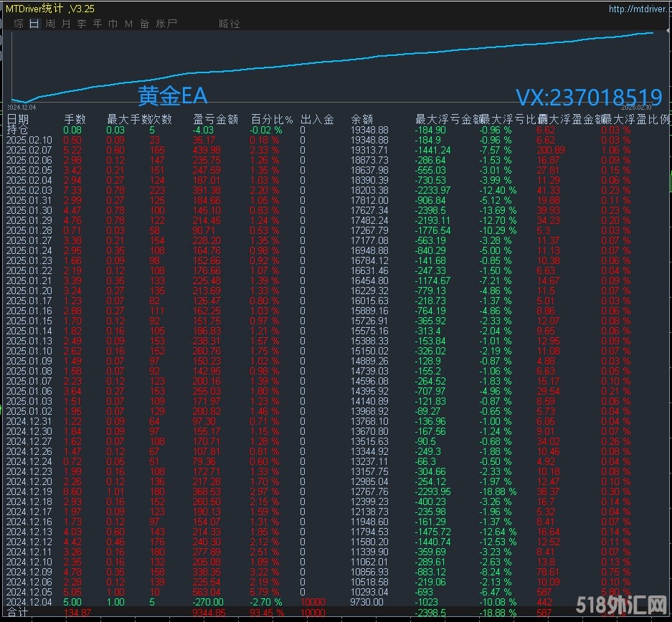The height and width of the screenshot is (622, 672).
Task: Switch to the M tab
Action: [x=128, y=24]
